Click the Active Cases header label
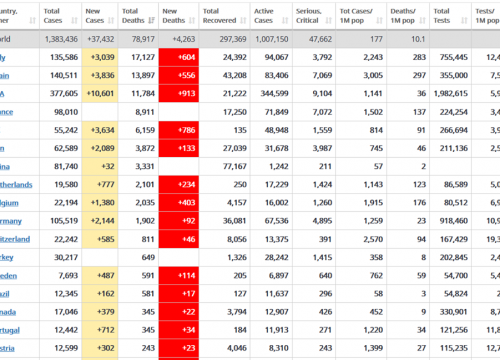Image resolution: width=500 pixels, height=360 pixels. 264,16
